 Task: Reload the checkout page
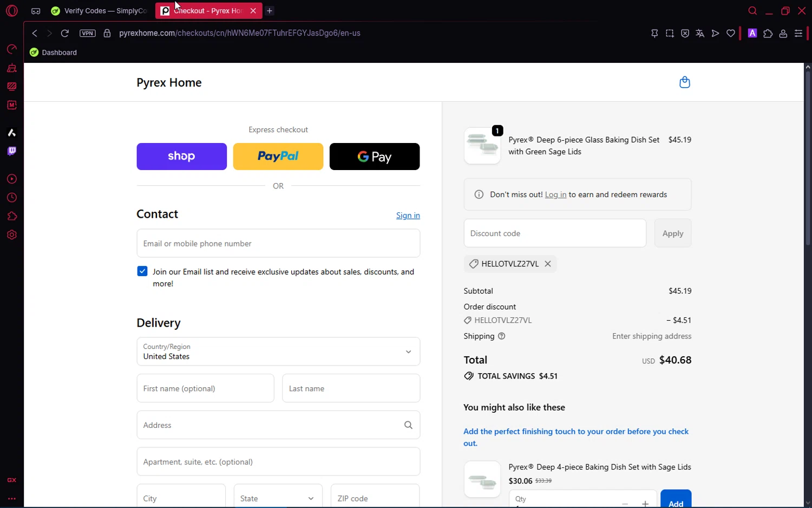(x=65, y=33)
